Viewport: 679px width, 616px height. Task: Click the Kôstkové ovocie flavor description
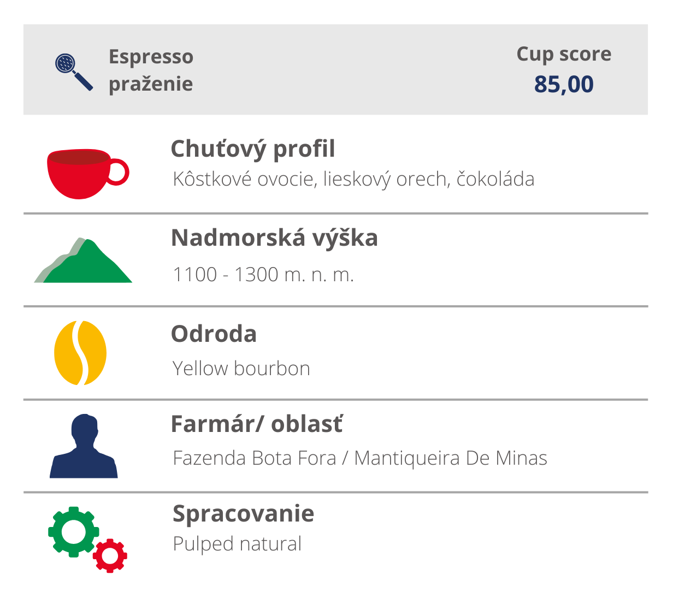click(x=353, y=179)
